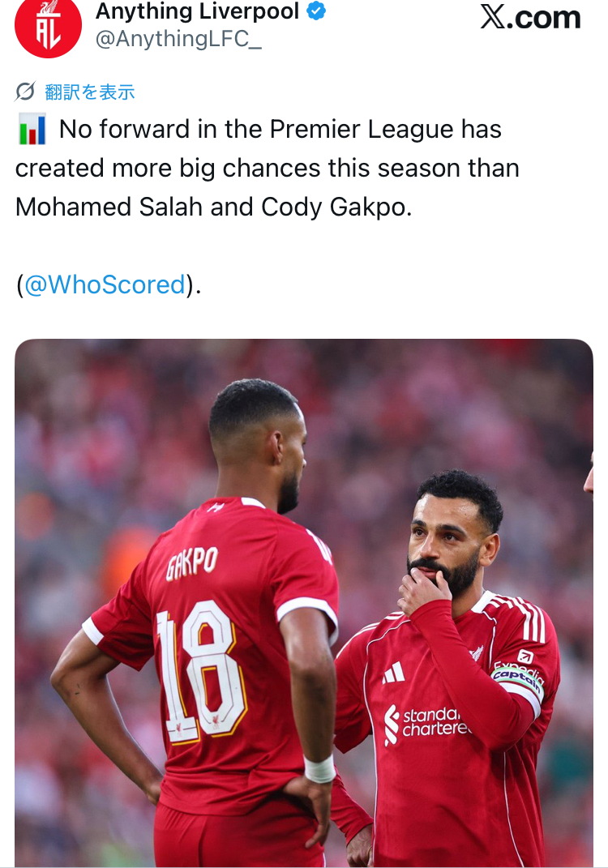
Task: Click the Standard Chartered sponsor logo
Action: click(427, 723)
